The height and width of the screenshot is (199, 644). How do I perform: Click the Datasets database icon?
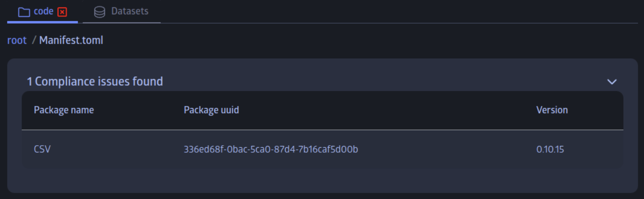99,12
